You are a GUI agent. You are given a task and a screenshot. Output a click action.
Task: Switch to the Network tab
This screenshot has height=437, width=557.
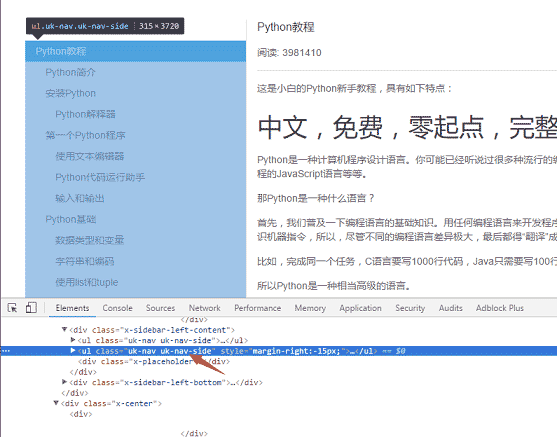(205, 308)
